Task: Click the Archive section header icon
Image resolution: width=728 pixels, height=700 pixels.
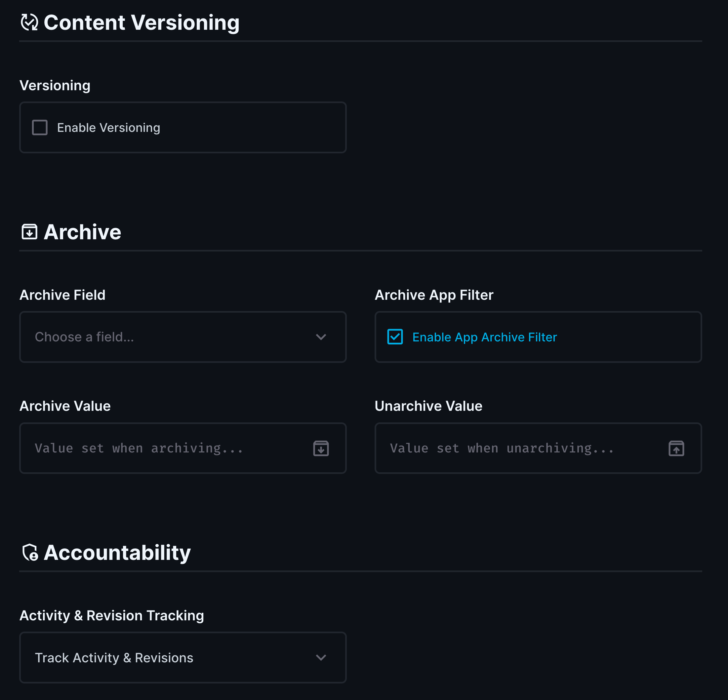Action: point(29,232)
